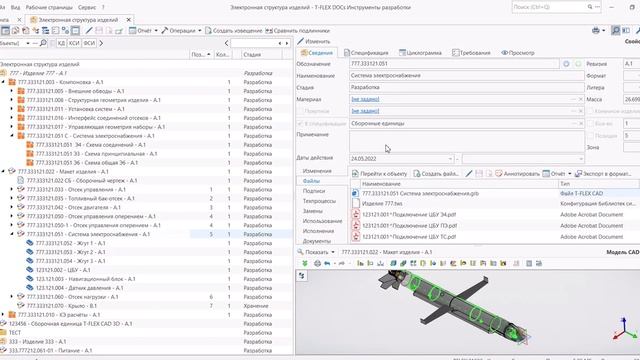Viewport: 640px width, 360px height.
Task: Collapse the 777.333121.003 Компоновка node
Action: pyautogui.click(x=3, y=82)
